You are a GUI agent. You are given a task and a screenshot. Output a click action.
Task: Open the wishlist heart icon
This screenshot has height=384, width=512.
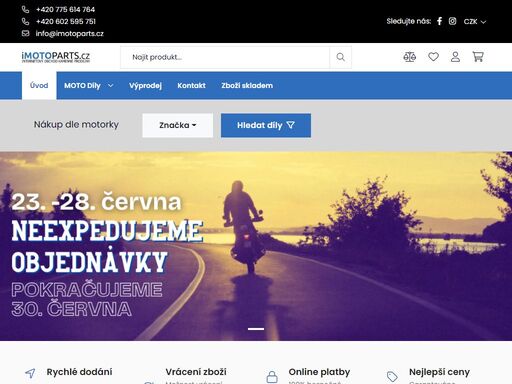click(433, 57)
